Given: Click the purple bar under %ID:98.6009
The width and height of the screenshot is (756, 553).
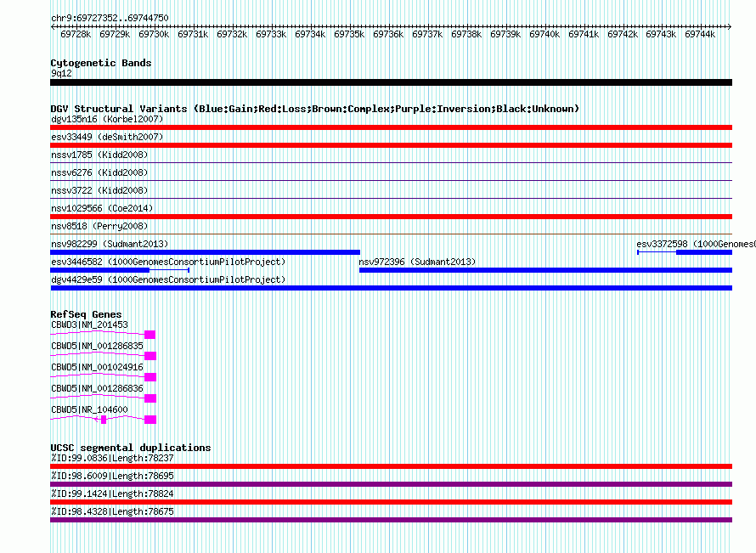Looking at the screenshot, I should 391,484.
